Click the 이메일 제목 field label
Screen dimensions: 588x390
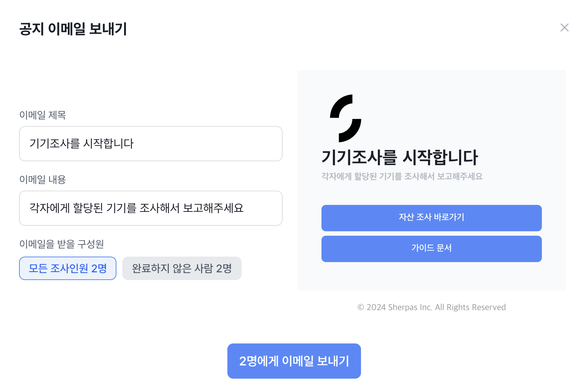(x=42, y=115)
